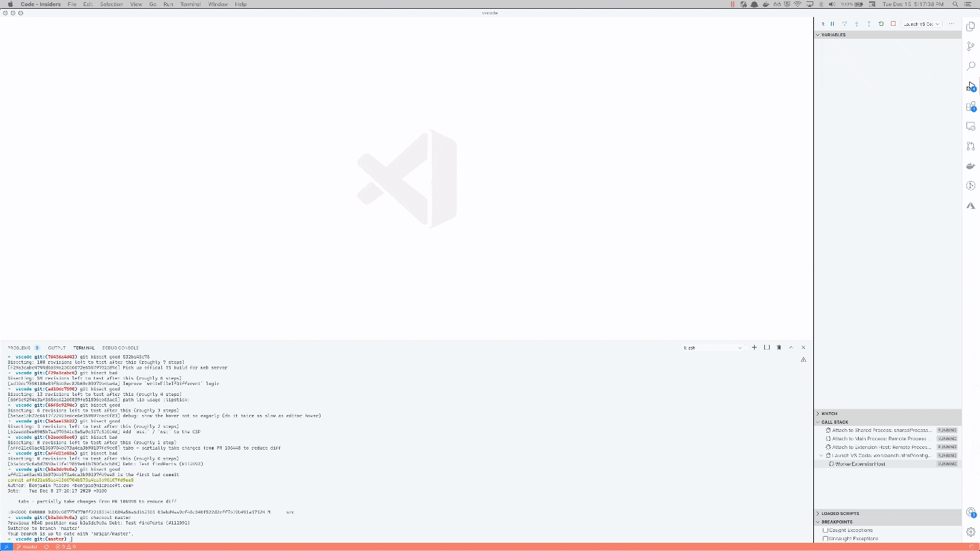Pause the running debug session
The width and height of the screenshot is (980, 551).
[x=832, y=23]
